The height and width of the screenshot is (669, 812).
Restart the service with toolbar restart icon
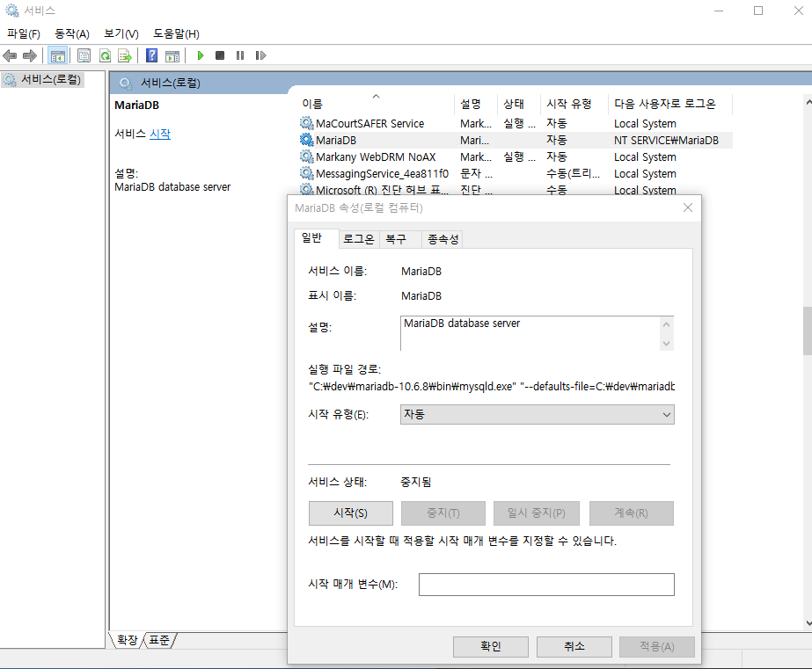[x=260, y=55]
